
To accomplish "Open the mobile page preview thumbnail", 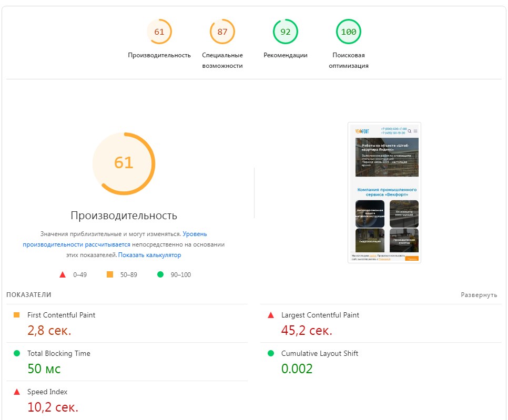I will (384, 192).
